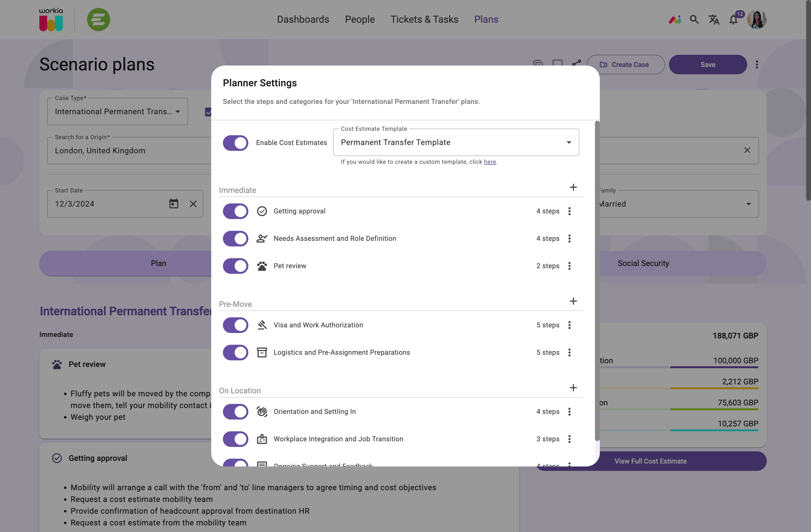Open the three-dot menu next to Getting approval
This screenshot has width=811, height=532.
pyautogui.click(x=569, y=211)
